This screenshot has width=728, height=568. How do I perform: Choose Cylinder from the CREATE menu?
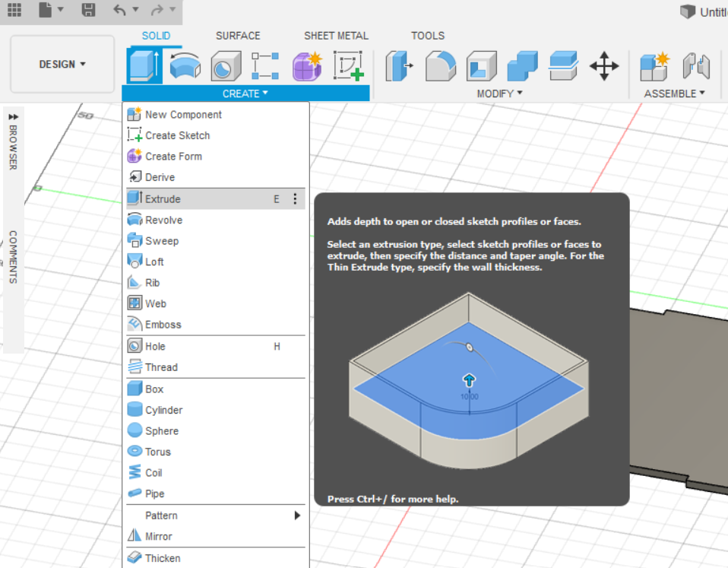point(216,410)
